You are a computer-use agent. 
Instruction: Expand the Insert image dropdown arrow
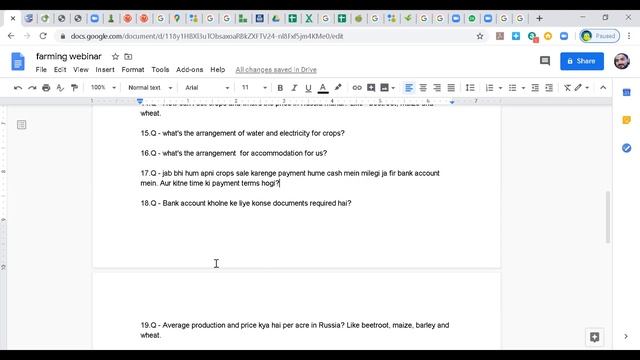click(x=393, y=88)
